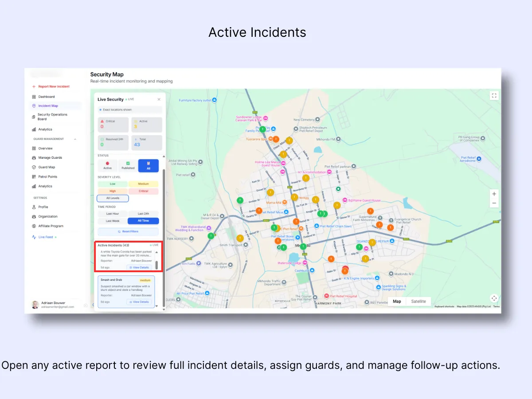This screenshot has width=532, height=399.
Task: Switch to Satellite map view
Action: [x=419, y=301]
